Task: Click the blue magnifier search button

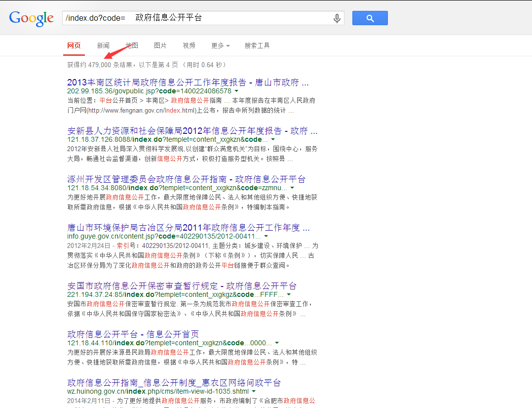Action: click(x=370, y=18)
